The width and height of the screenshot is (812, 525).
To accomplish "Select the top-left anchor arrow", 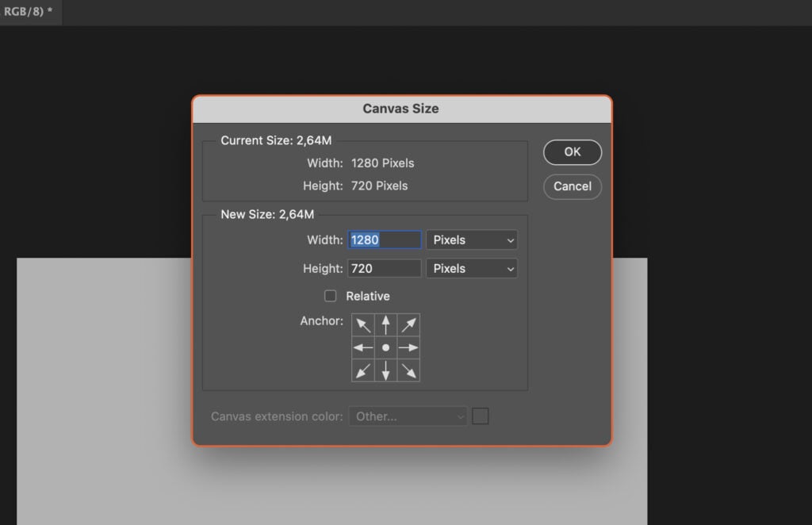I will click(x=363, y=324).
